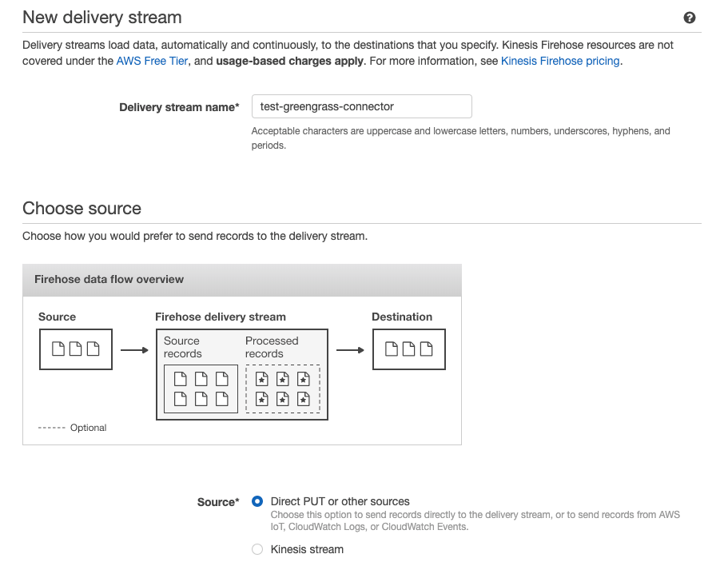Screen dimensions: 728x574
Task: Open the AWS Free Tier link
Action: click(152, 62)
